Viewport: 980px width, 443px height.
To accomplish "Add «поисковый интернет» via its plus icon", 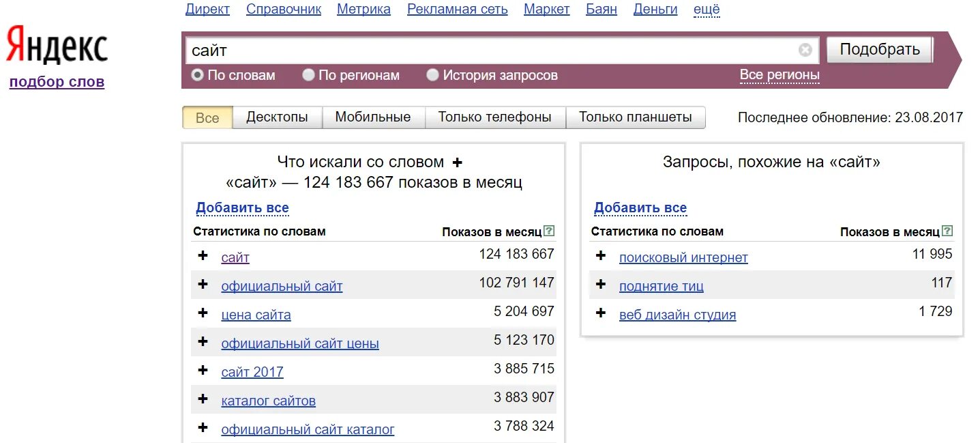I will click(x=600, y=256).
